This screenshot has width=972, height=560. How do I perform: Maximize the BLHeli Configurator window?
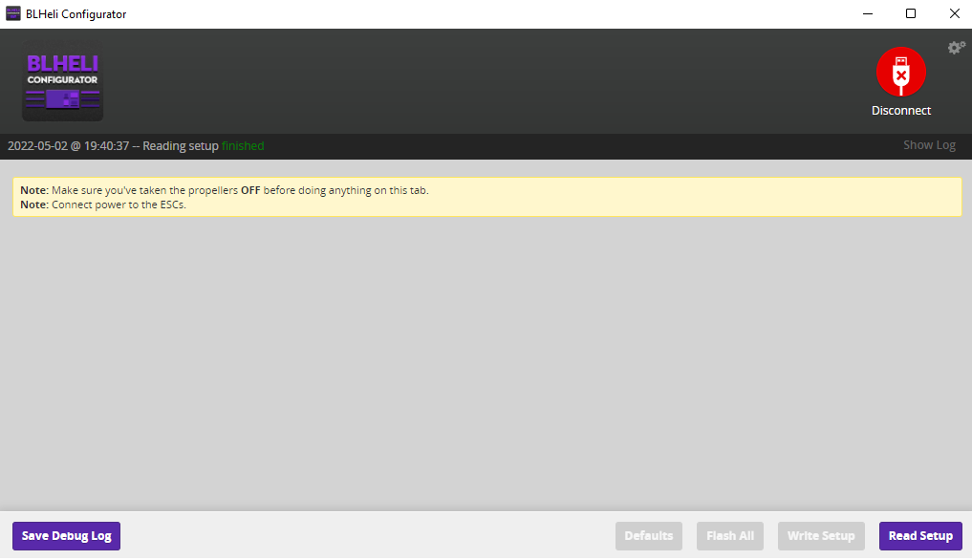pos(911,13)
